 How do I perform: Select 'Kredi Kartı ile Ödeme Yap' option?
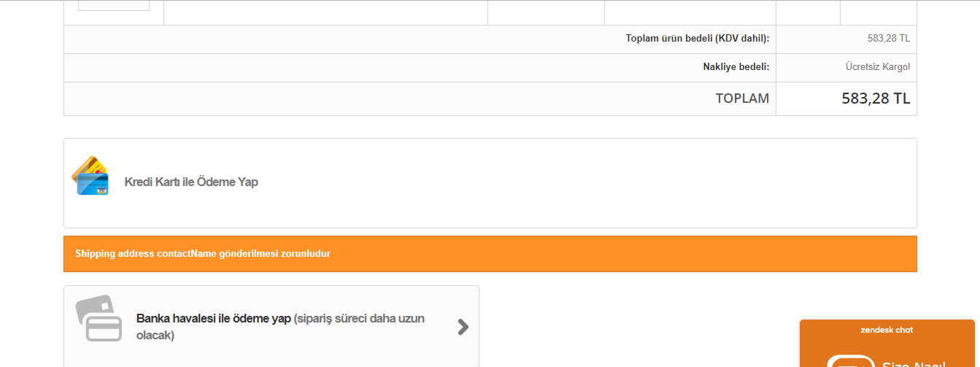(191, 182)
